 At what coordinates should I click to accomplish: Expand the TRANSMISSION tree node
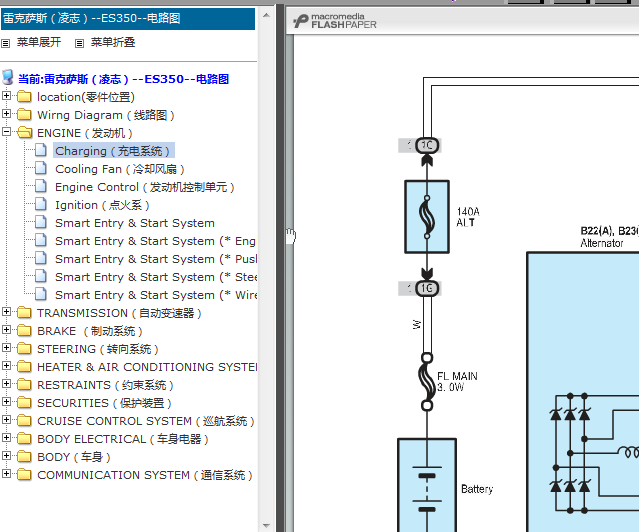point(8,313)
